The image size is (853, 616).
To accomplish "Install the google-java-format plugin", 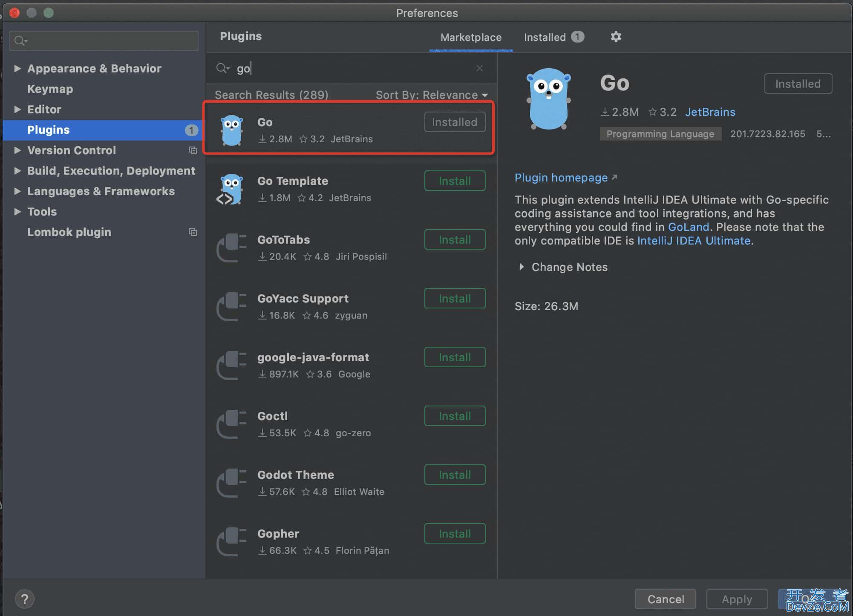I will [455, 357].
